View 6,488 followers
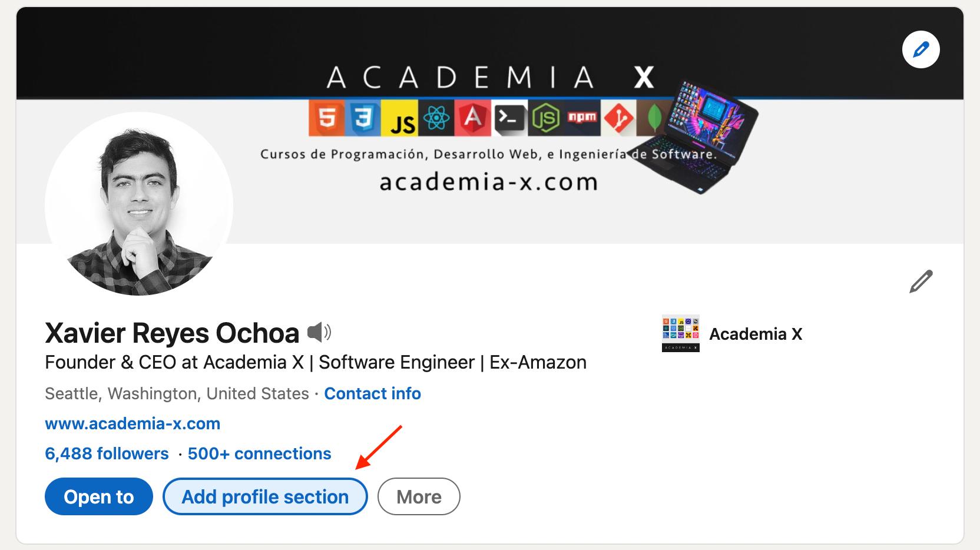The height and width of the screenshot is (550, 980). click(x=106, y=453)
